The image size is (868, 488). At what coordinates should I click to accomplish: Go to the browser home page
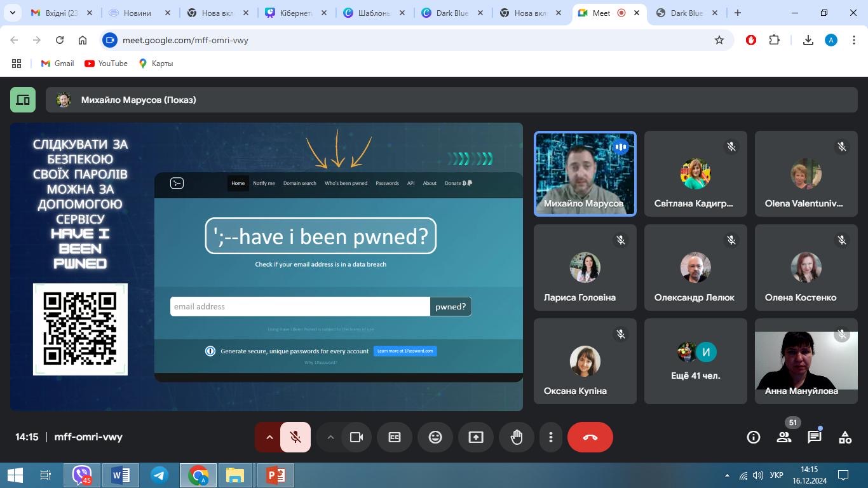(x=83, y=40)
